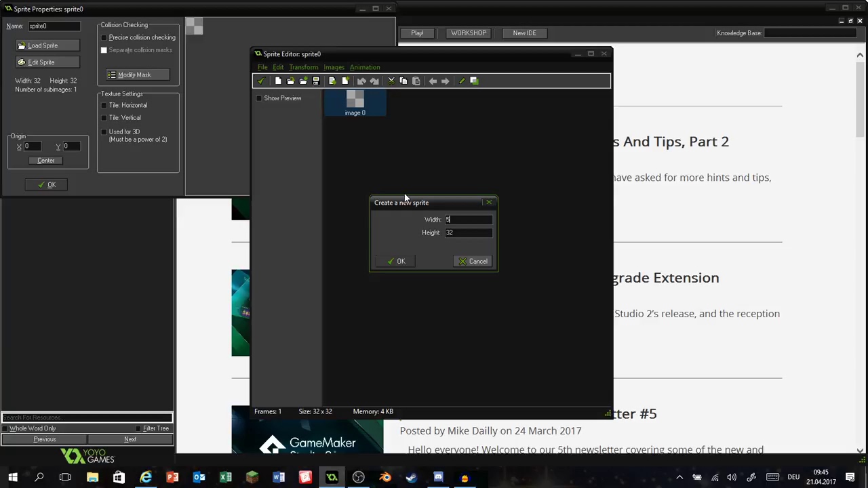Confirm changes with the green checkmark in Sprite Editor toolbar
Viewport: 868px width, 488px height.
click(261, 81)
